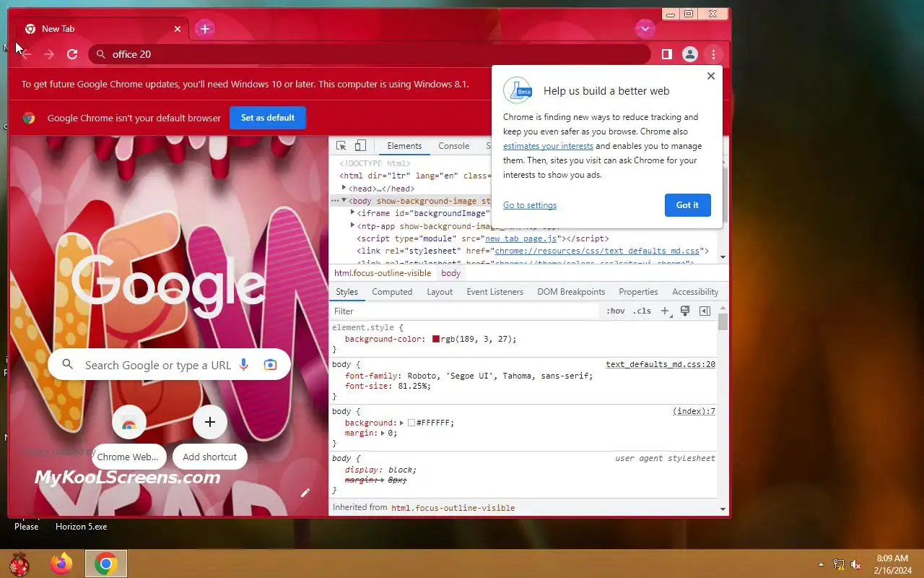This screenshot has height=578, width=924.
Task: Click the forward navigation arrow
Action: [48, 54]
